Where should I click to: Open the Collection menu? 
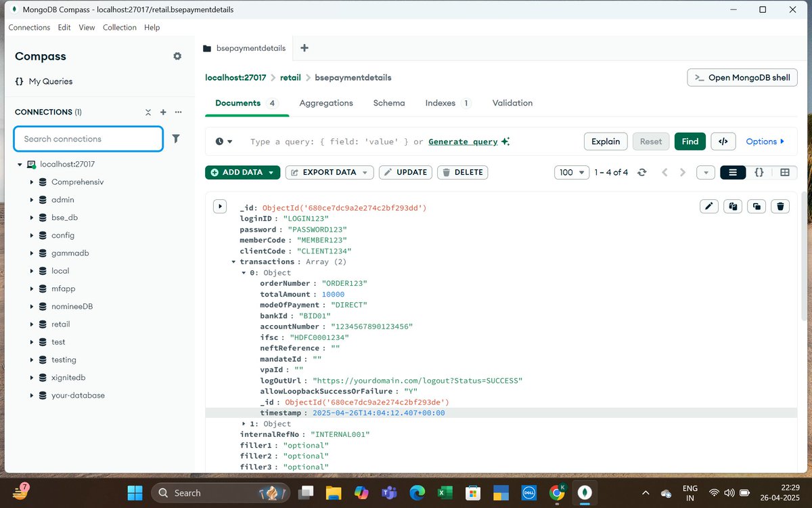click(120, 28)
